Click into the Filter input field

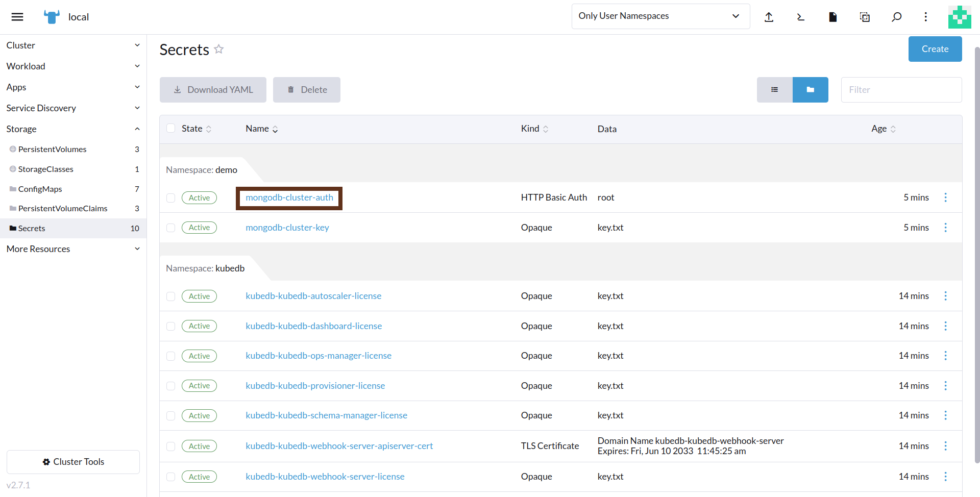(901, 90)
